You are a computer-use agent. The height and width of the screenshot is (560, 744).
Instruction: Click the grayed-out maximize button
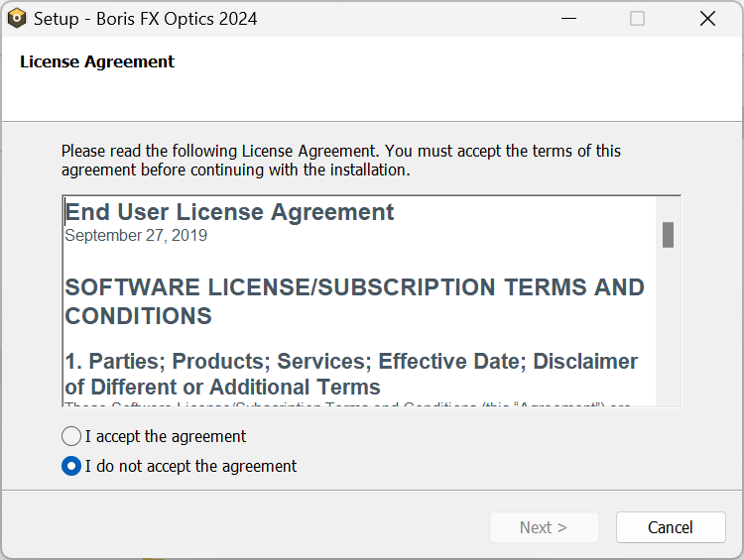click(637, 19)
